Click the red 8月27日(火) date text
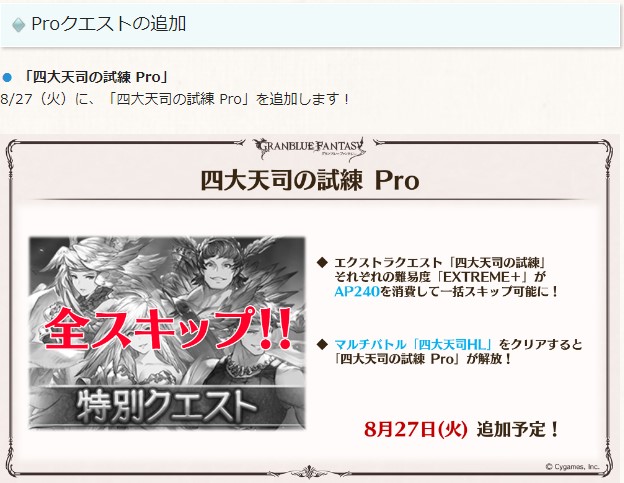 pos(415,429)
